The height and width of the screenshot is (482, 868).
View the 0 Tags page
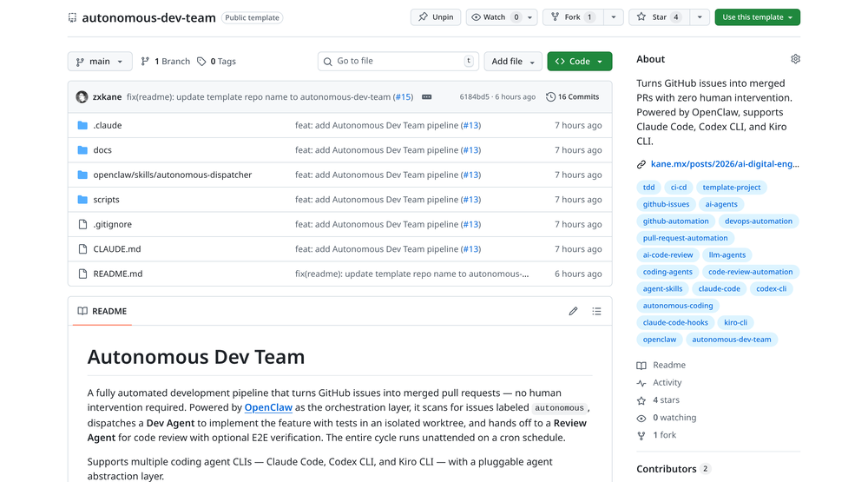(216, 62)
